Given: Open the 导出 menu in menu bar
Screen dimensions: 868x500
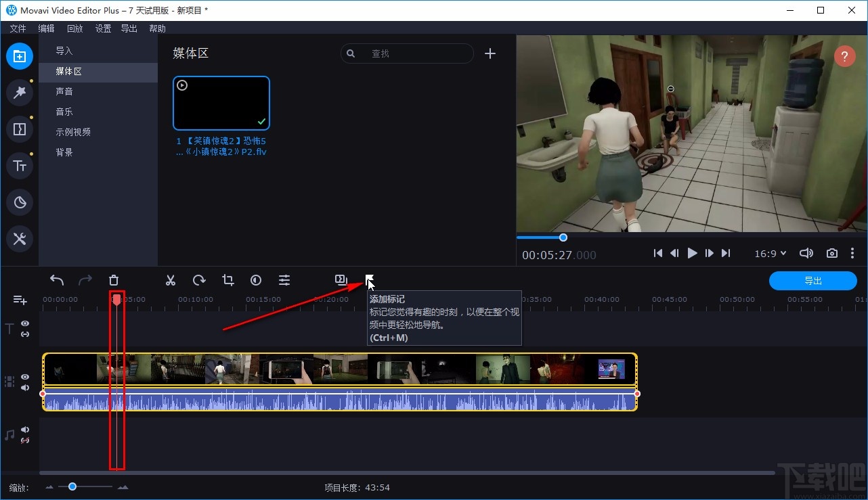Looking at the screenshot, I should click(129, 28).
